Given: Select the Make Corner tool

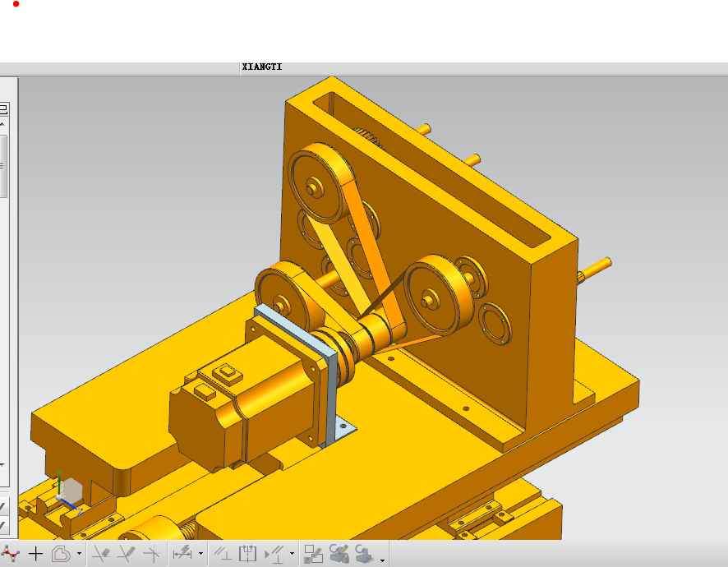Looking at the screenshot, I should click(x=151, y=554).
